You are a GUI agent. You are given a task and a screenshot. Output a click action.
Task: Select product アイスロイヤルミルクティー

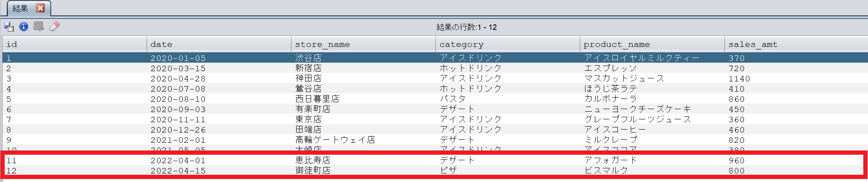[642, 58]
